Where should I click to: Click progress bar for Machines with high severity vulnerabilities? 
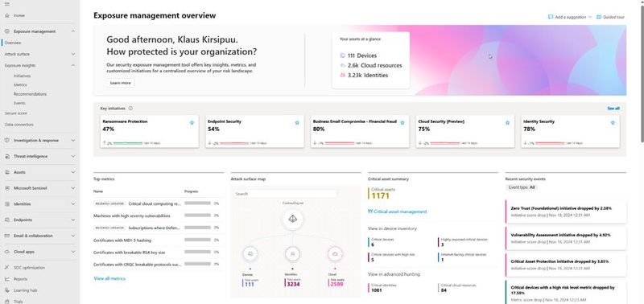(197, 216)
